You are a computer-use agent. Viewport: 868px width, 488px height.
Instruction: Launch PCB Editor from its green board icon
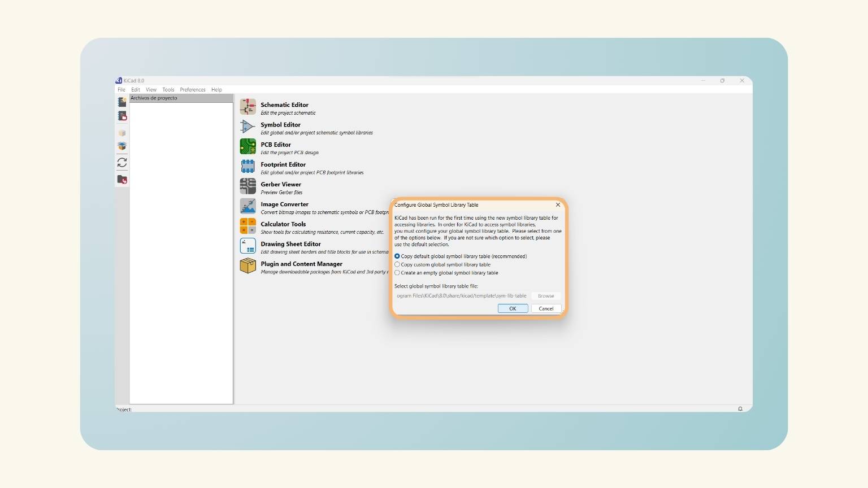pyautogui.click(x=248, y=146)
